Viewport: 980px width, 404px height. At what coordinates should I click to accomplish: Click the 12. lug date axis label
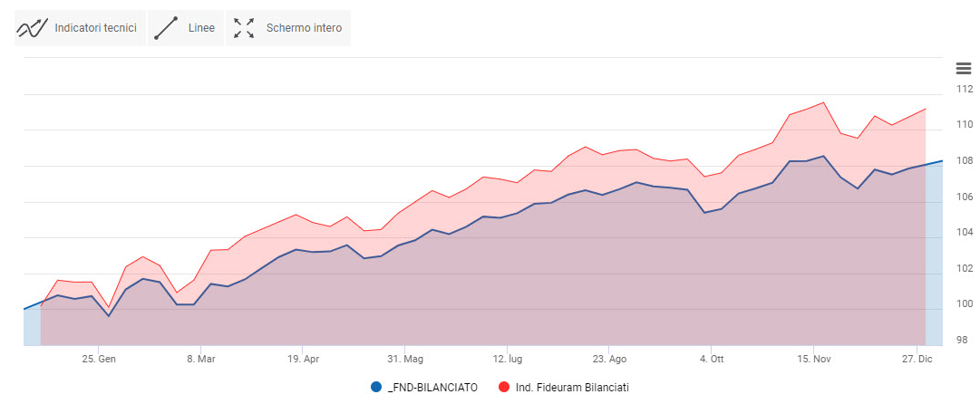pos(507,358)
